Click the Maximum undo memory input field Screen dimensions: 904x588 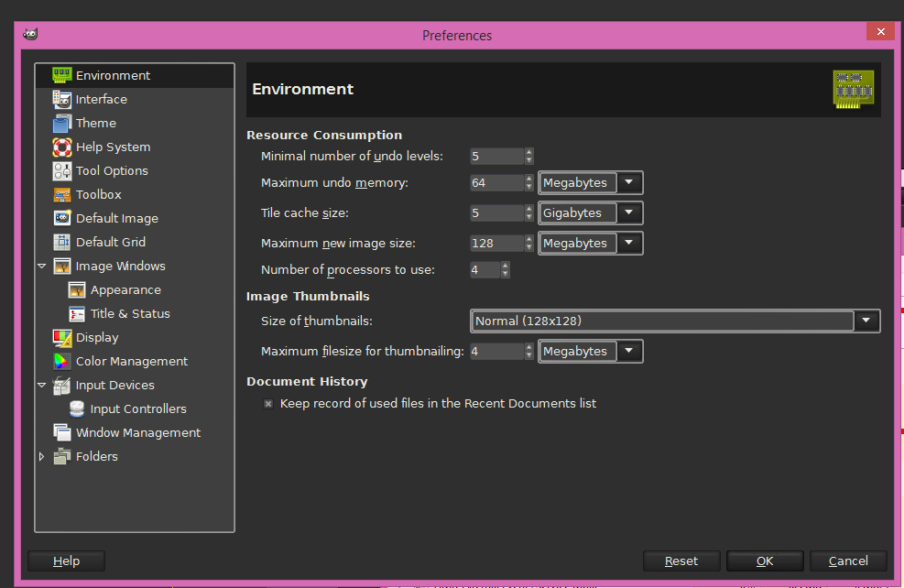click(x=496, y=182)
